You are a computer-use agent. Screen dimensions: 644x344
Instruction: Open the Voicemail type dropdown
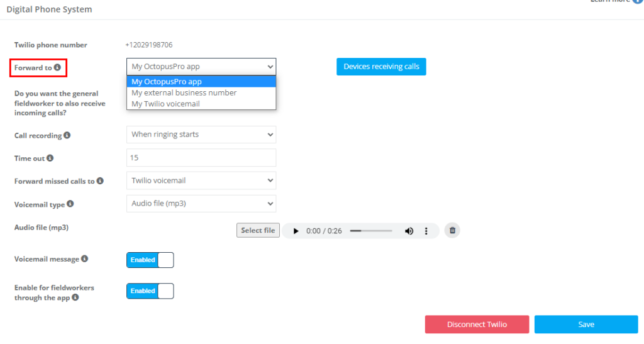pos(201,204)
